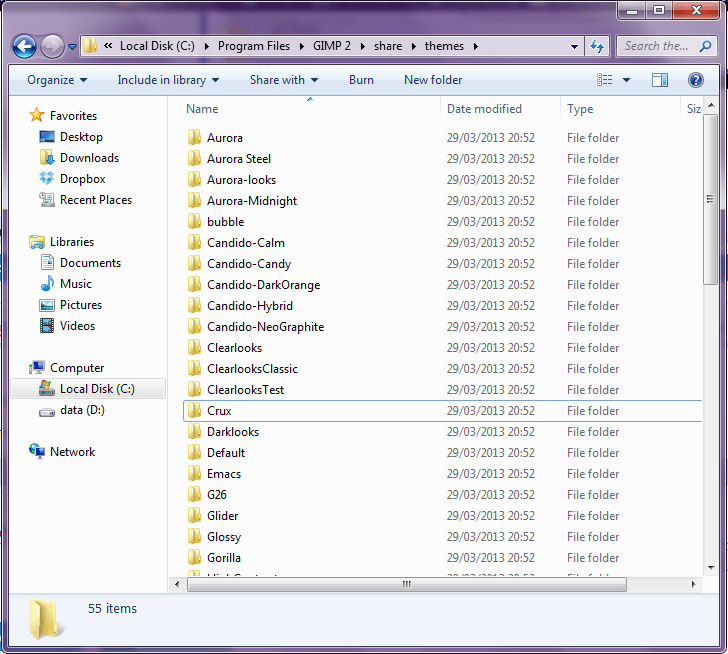Click the Back navigation arrow button
The height and width of the screenshot is (654, 728).
(25, 46)
